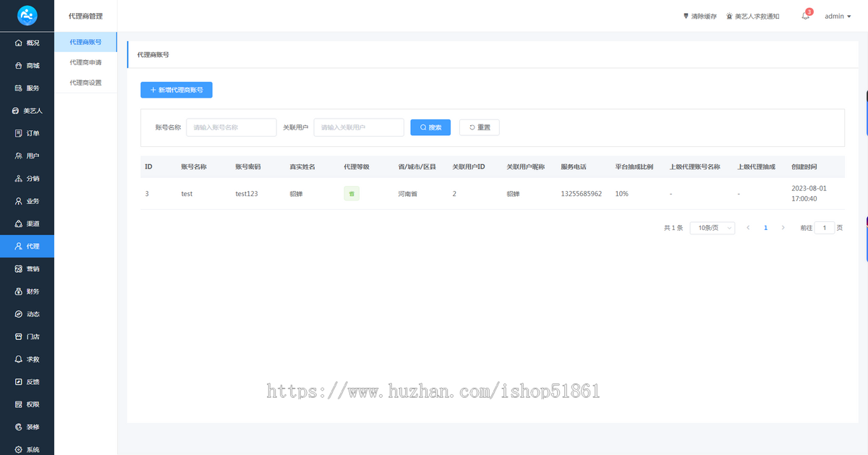This screenshot has width=868, height=455.
Task: Open 商城 mall in the sidebar
Action: tap(27, 65)
